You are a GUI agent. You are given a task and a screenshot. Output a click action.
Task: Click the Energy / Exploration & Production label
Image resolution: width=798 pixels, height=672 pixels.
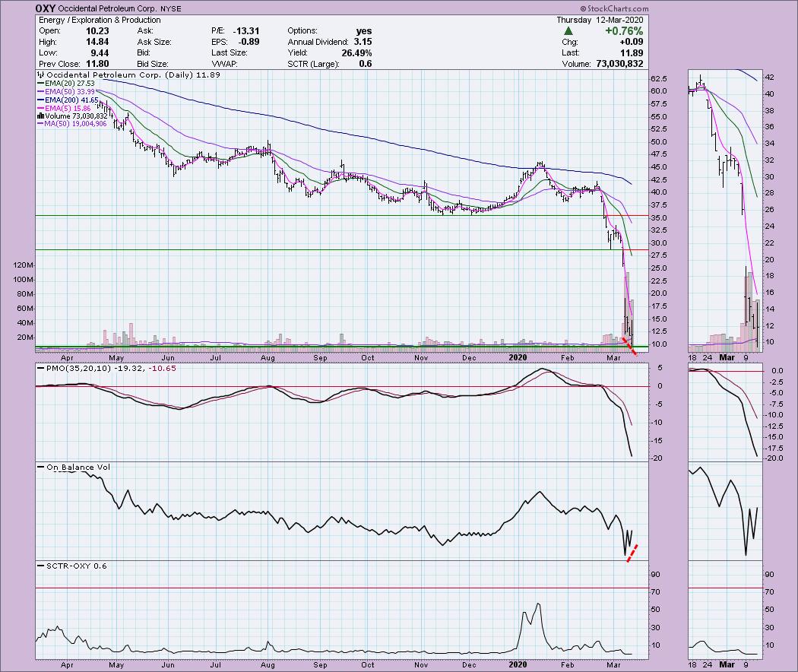click(100, 20)
